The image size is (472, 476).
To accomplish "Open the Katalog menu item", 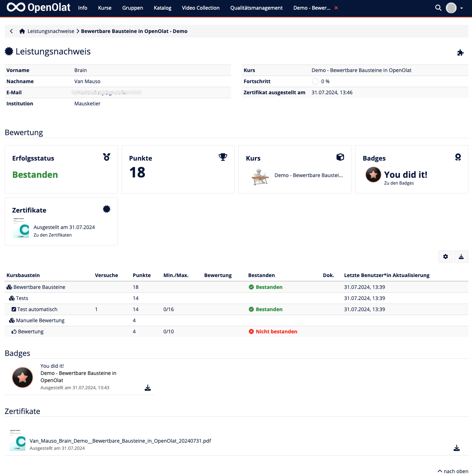I will coord(162,8).
